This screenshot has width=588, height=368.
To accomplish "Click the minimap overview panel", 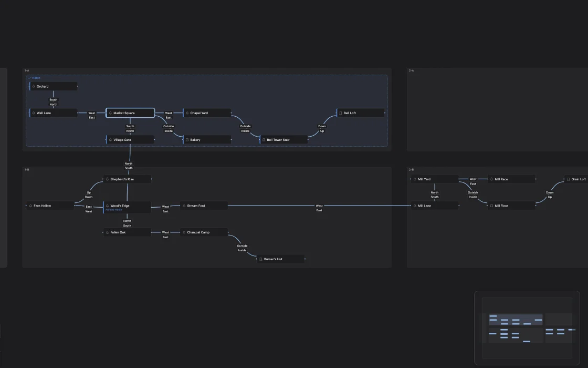I will (x=527, y=328).
